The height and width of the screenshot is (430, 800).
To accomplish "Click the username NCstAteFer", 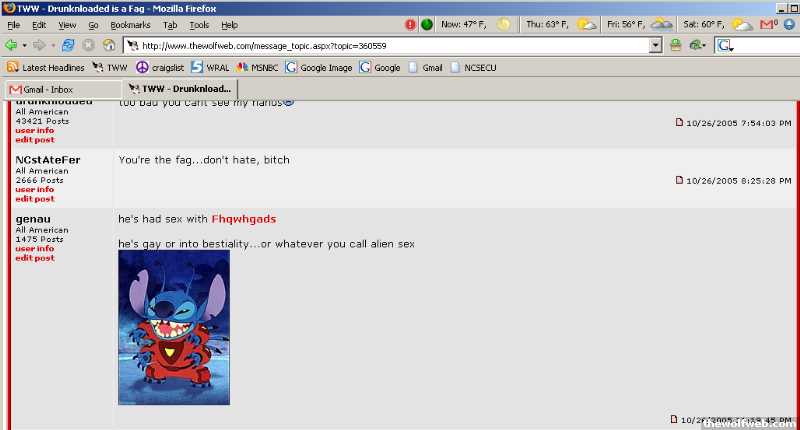I will (48, 160).
